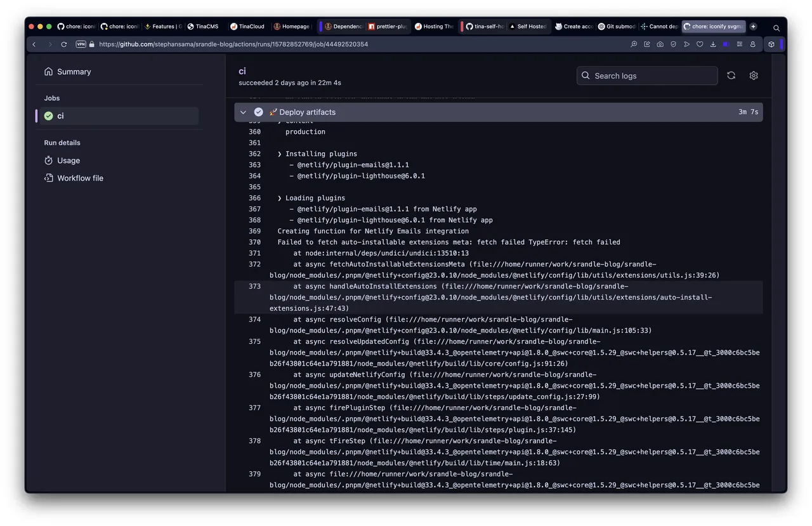Open the privacy shield icon

[x=674, y=44]
